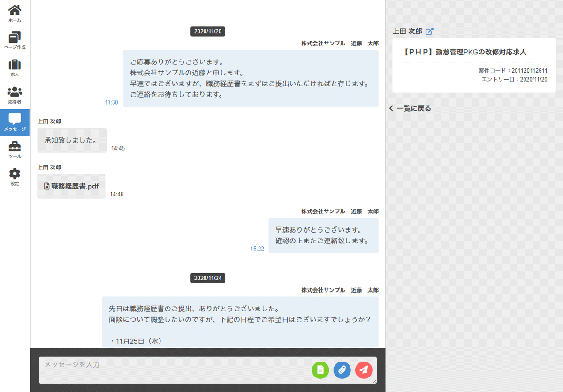Download the 職務経歴書.pdf attachment
The width and height of the screenshot is (563, 392).
[71, 186]
